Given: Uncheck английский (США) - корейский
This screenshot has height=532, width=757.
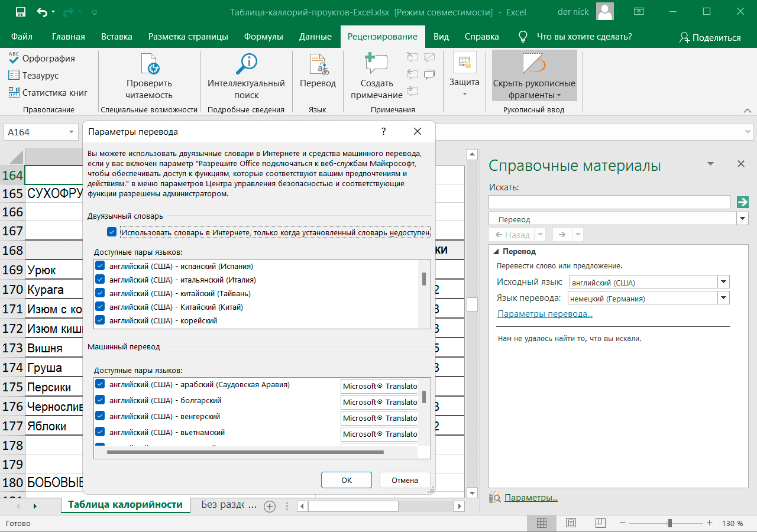Looking at the screenshot, I should (x=100, y=320).
